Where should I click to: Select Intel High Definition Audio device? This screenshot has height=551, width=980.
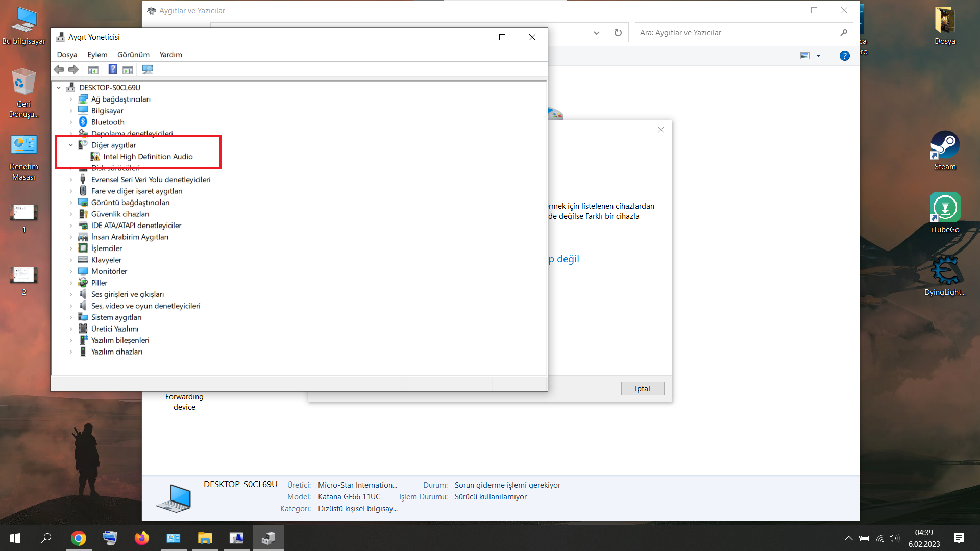148,157
